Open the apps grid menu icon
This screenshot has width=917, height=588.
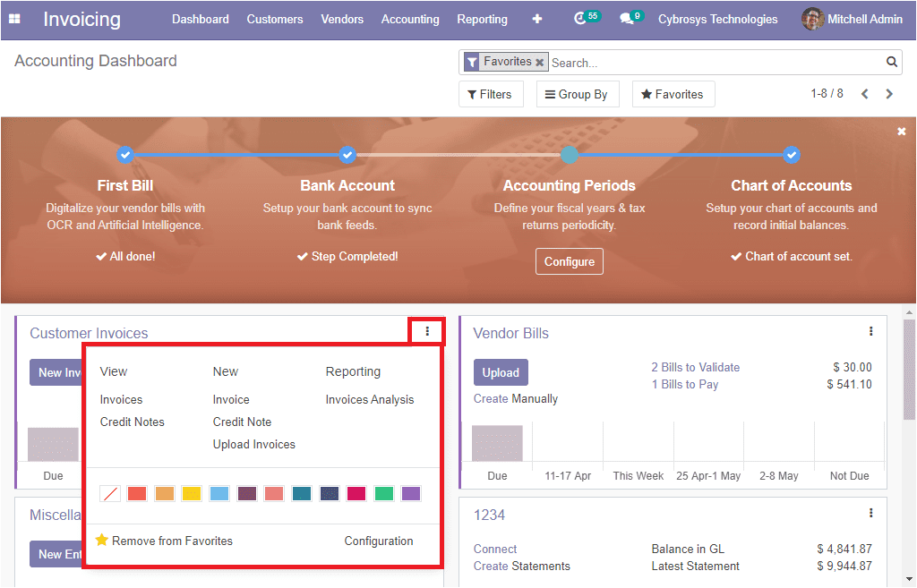(14, 19)
